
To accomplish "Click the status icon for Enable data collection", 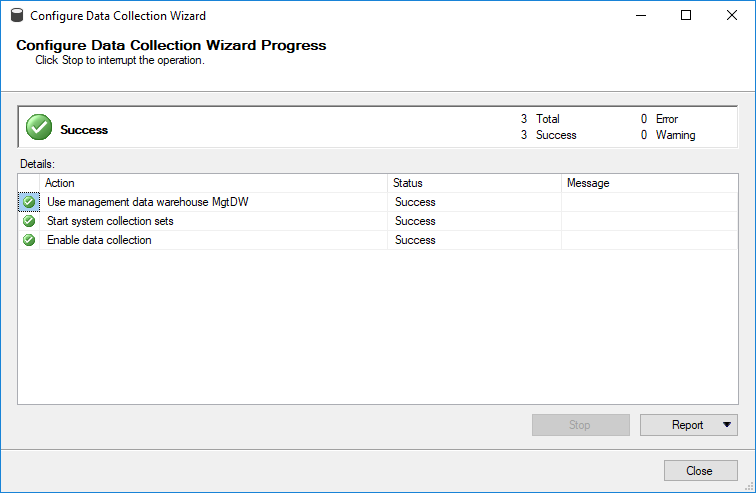I will point(29,240).
